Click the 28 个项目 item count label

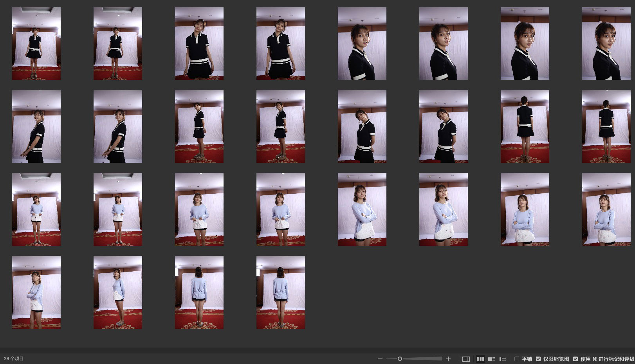(14, 359)
